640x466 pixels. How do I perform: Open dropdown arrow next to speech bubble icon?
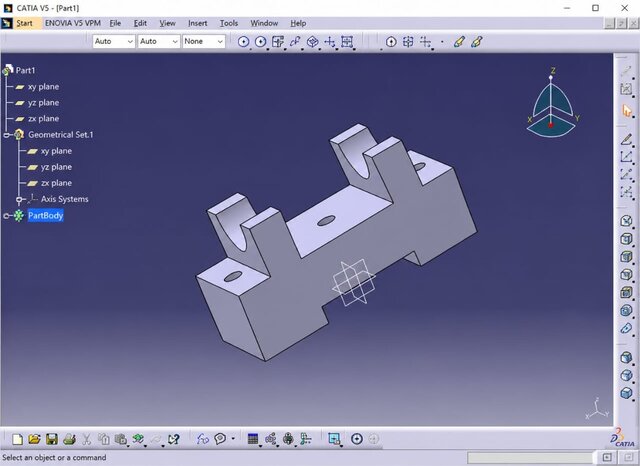point(233,439)
